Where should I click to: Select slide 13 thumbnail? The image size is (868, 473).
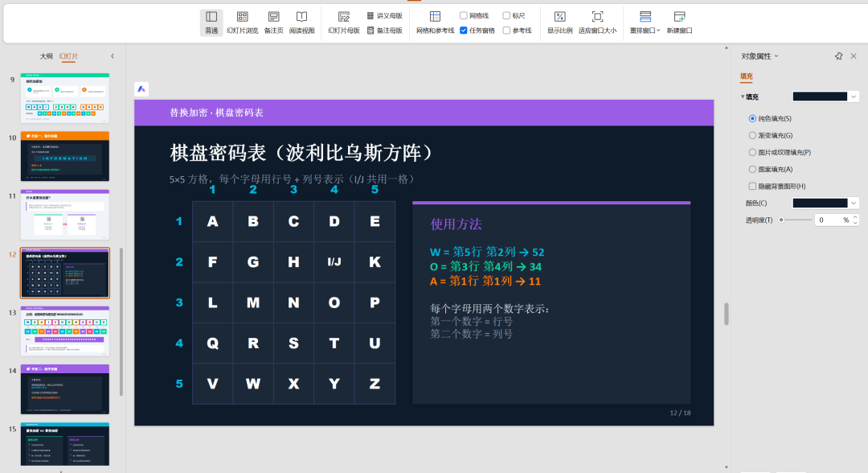click(65, 331)
